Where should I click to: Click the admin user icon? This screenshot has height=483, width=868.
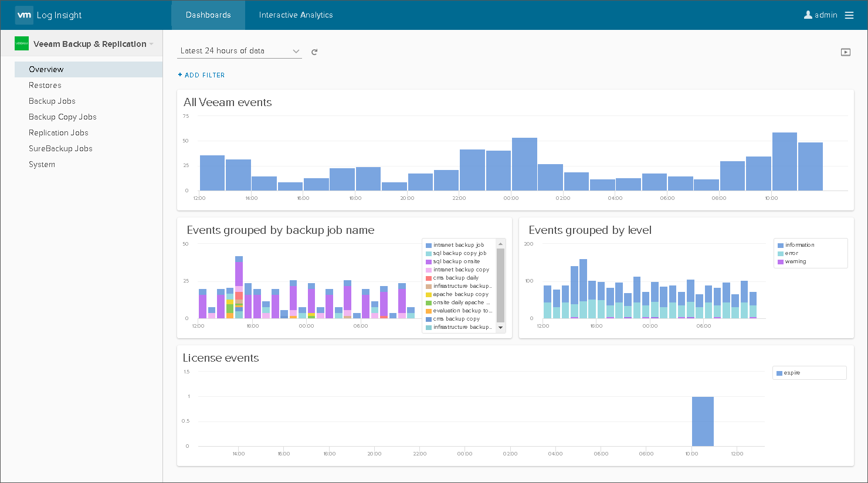[x=808, y=15]
